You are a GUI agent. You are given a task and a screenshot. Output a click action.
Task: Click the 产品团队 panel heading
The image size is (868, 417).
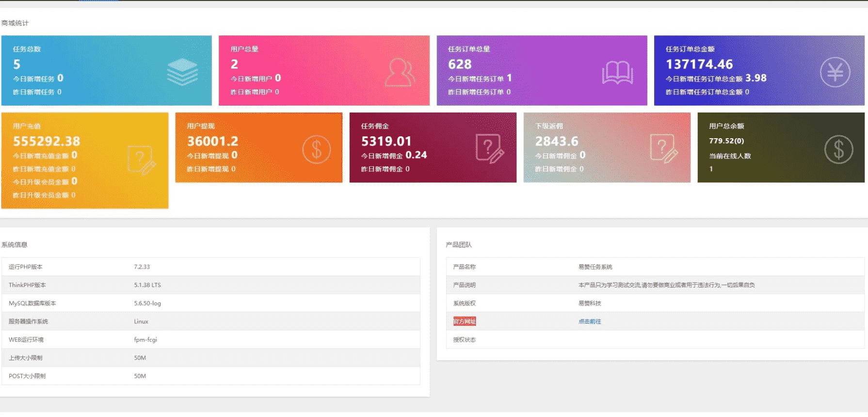click(459, 244)
